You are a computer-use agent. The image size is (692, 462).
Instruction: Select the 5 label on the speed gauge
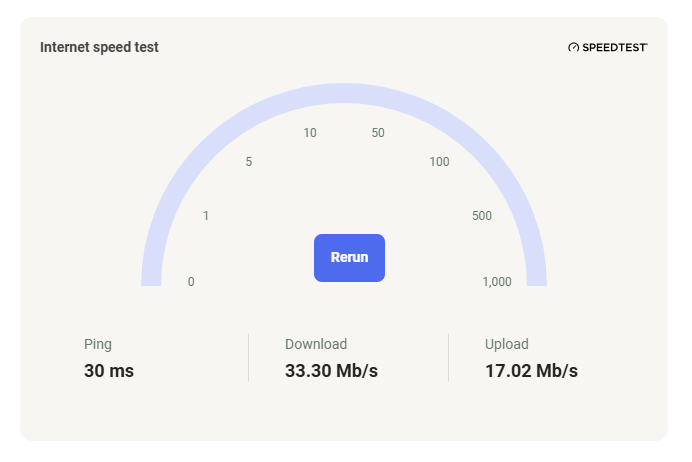coord(248,163)
